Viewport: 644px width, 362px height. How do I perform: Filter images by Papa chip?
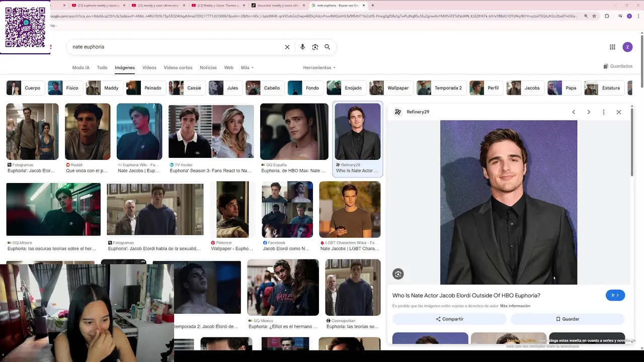click(x=564, y=88)
